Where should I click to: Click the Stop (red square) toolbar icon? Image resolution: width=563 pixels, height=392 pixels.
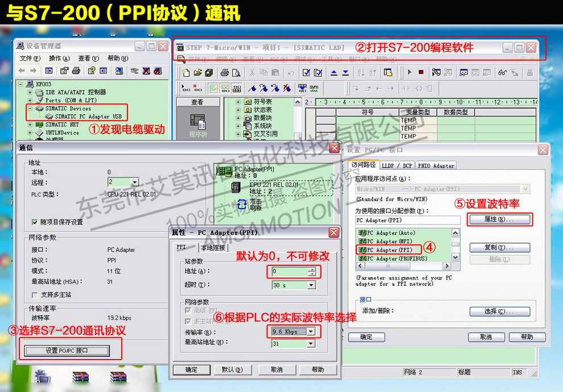[x=421, y=72]
